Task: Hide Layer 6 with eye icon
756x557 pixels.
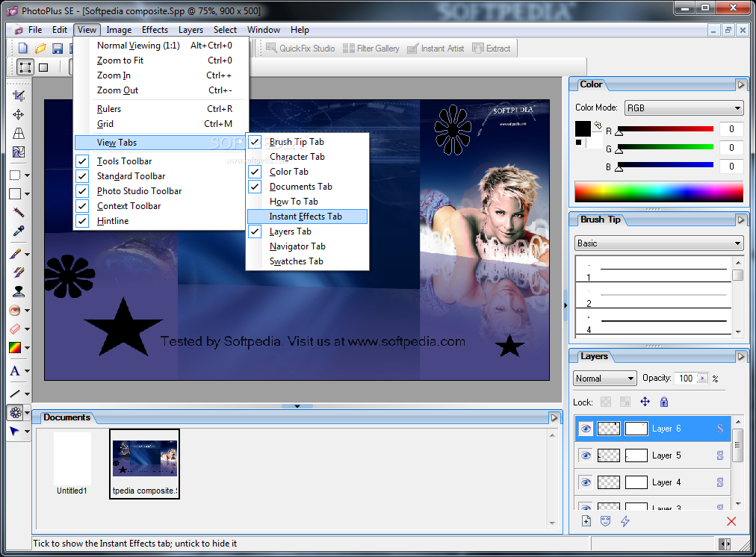Action: (586, 429)
